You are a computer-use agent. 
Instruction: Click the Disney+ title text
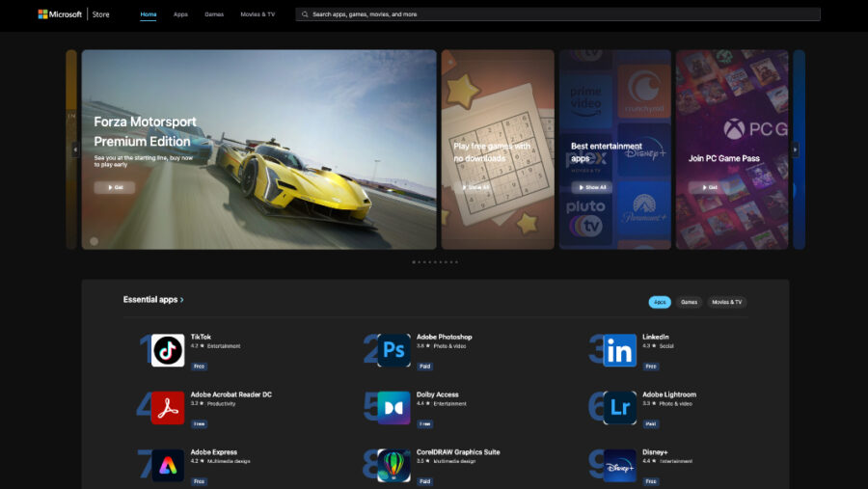[x=655, y=452]
